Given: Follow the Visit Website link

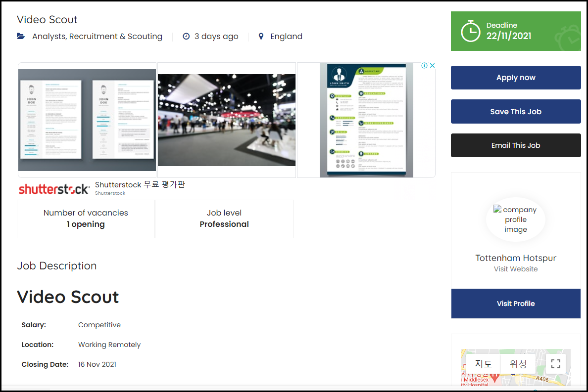Looking at the screenshot, I should [516, 269].
